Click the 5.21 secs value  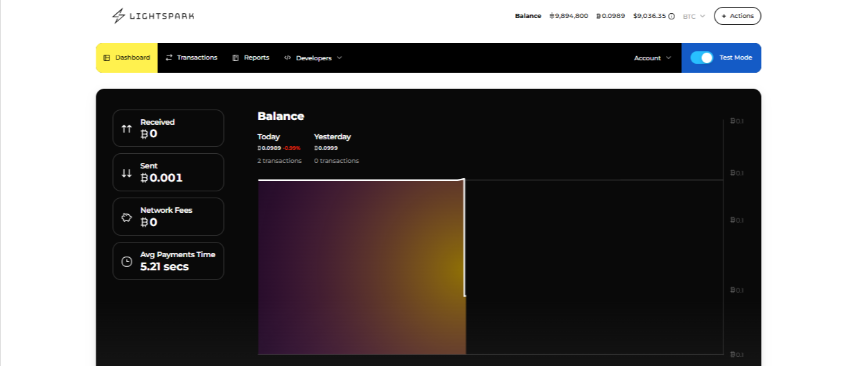tap(165, 267)
